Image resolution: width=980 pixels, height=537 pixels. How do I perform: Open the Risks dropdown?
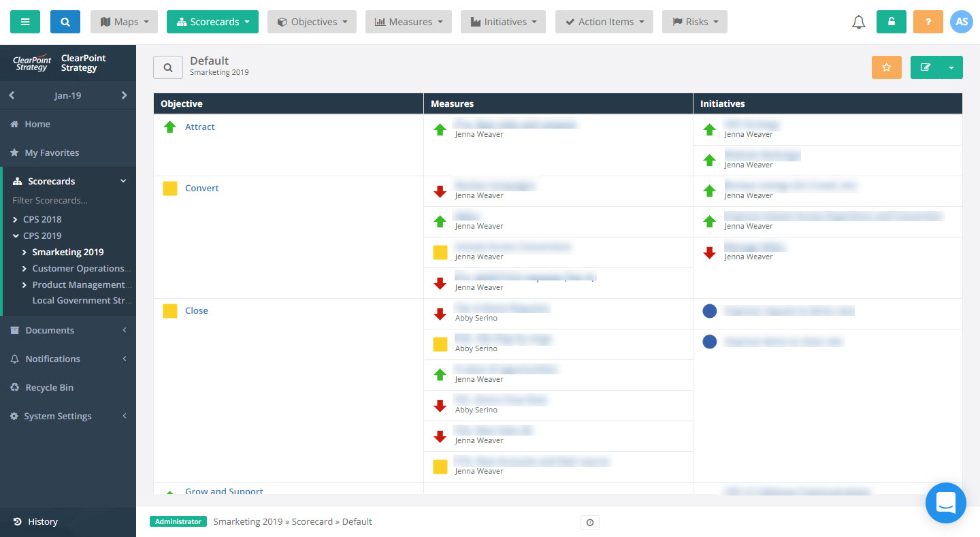[x=694, y=21]
